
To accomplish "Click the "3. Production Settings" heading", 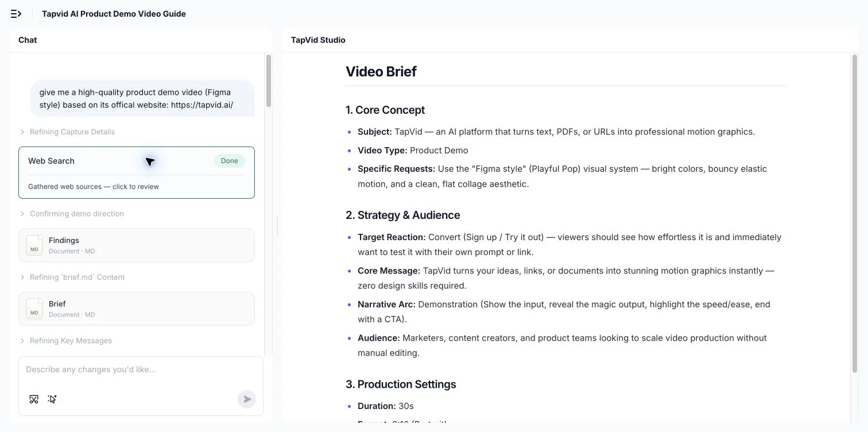I will point(401,384).
